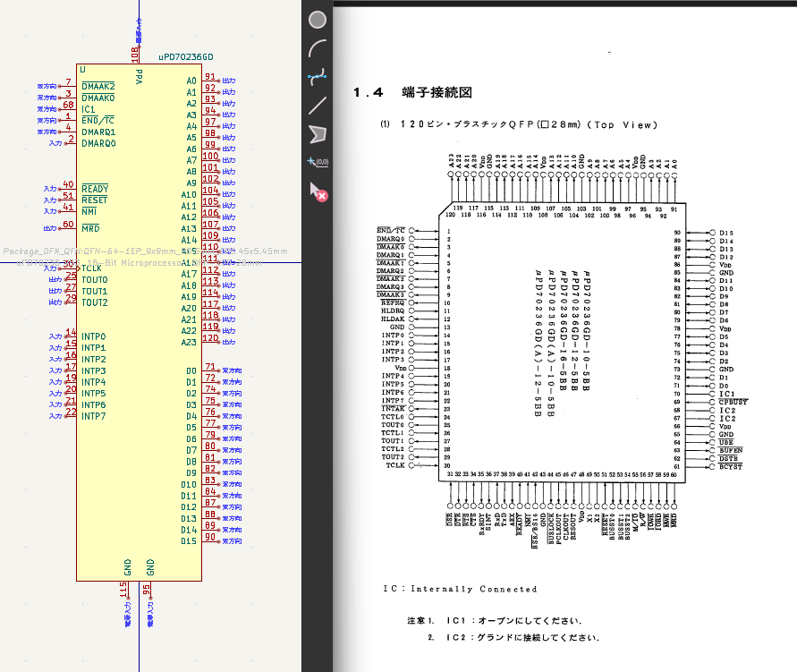The height and width of the screenshot is (672, 797).
Task: Click the IC : Internally Connected note
Action: coord(460,589)
